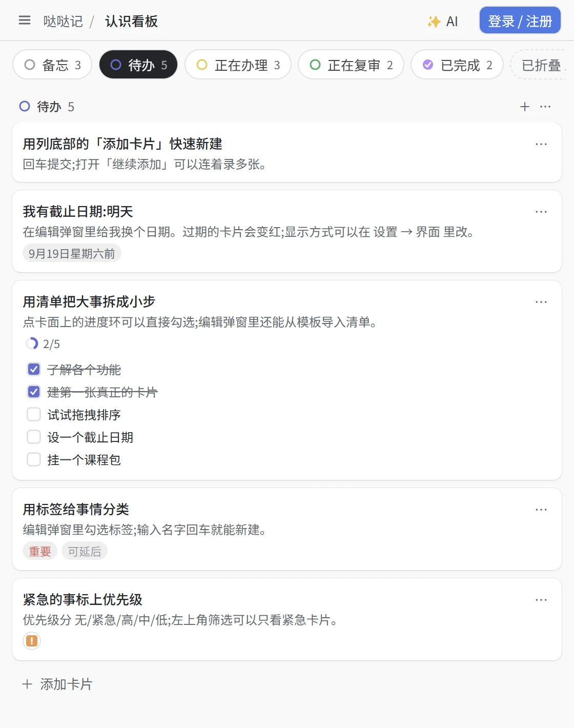Viewport: 574px width, 728px height.
Task: Open the 待办 column more options menu
Action: 545,107
